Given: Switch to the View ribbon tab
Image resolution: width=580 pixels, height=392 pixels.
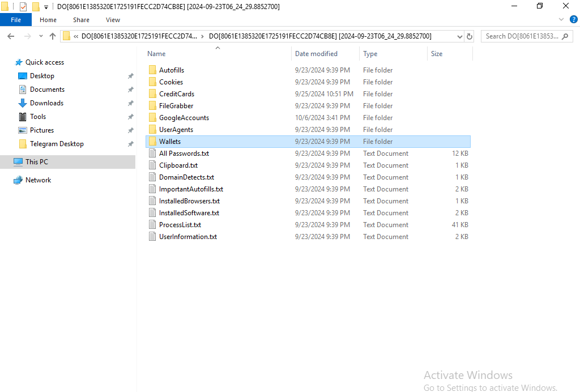Looking at the screenshot, I should point(113,20).
